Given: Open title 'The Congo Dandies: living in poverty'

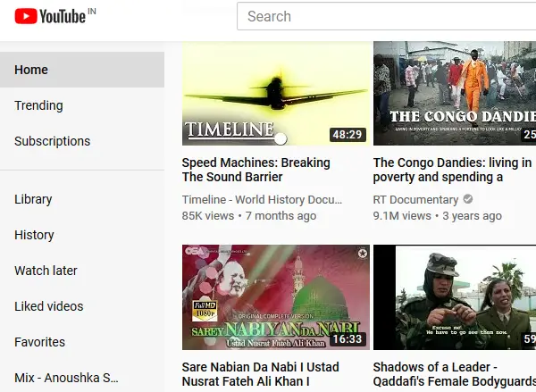Looking at the screenshot, I should pyautogui.click(x=452, y=170).
